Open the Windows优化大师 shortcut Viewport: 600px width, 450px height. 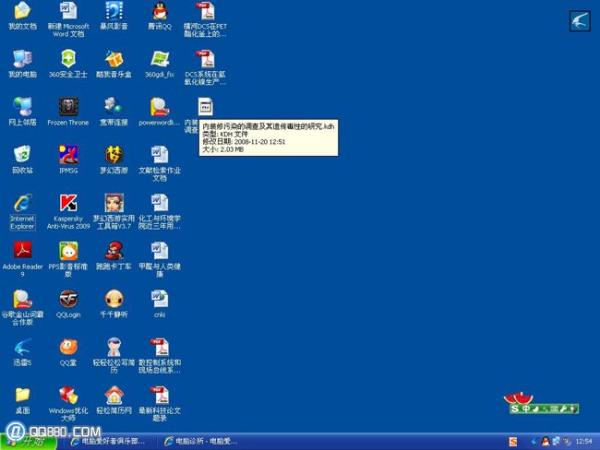coord(68,395)
